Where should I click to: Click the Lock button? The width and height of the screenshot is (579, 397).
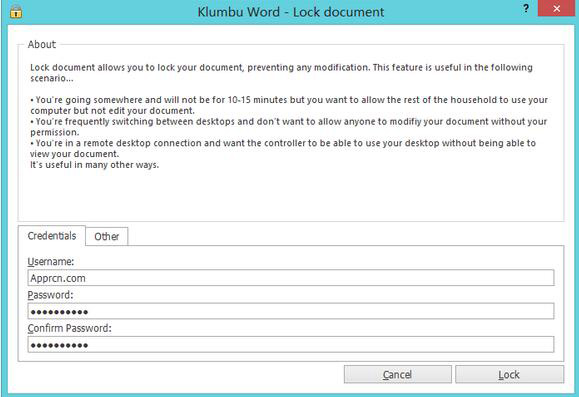coord(509,374)
